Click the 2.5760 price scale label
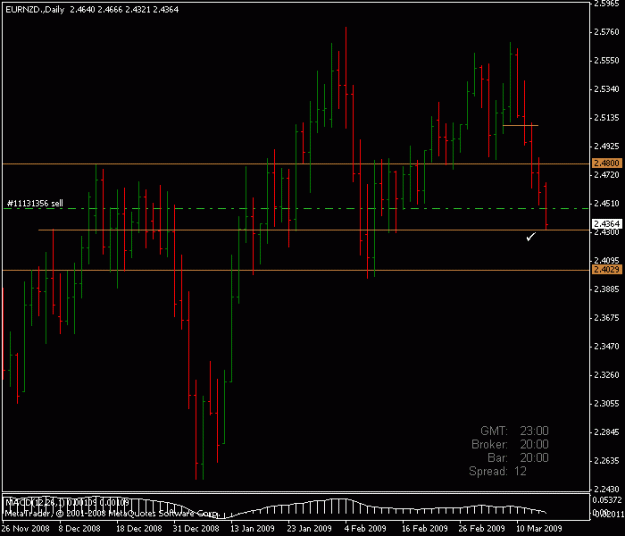This screenshot has width=625, height=536. 607,32
